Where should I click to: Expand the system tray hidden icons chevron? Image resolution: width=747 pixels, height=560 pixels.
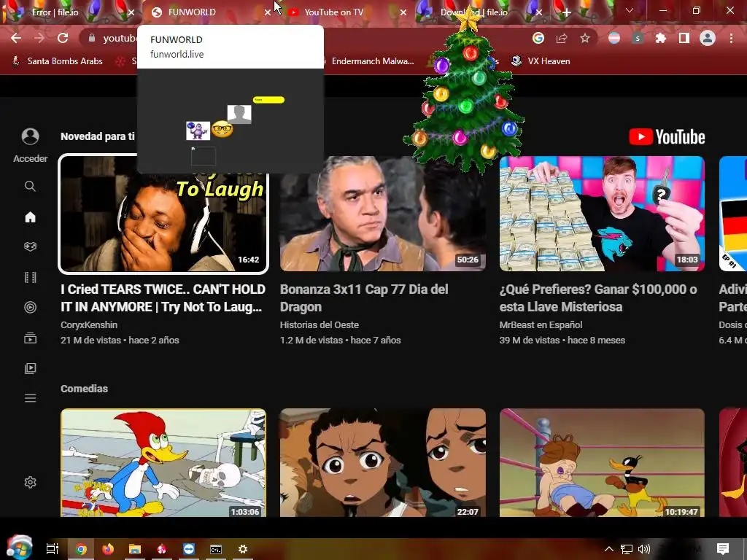pyautogui.click(x=609, y=549)
